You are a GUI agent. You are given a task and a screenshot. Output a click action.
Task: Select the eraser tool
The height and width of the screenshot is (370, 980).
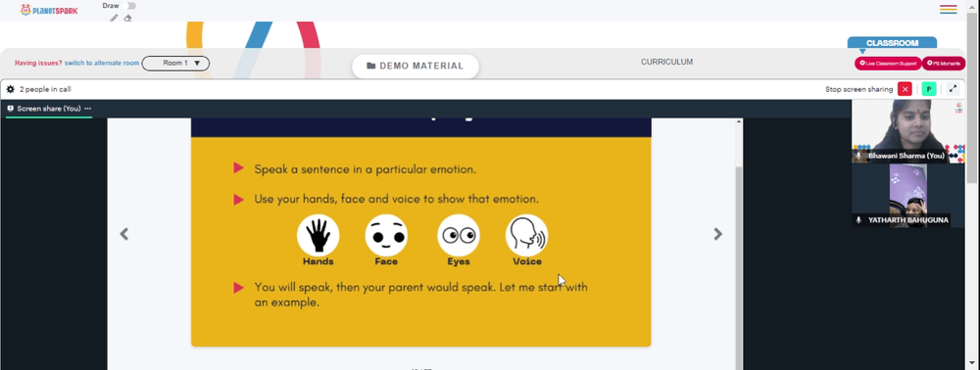(x=127, y=18)
